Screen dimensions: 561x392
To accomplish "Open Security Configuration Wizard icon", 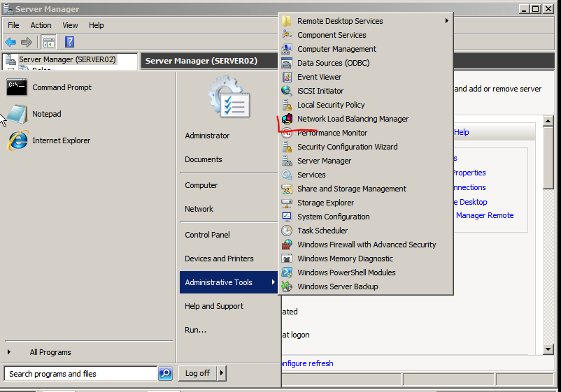I will coord(287,147).
